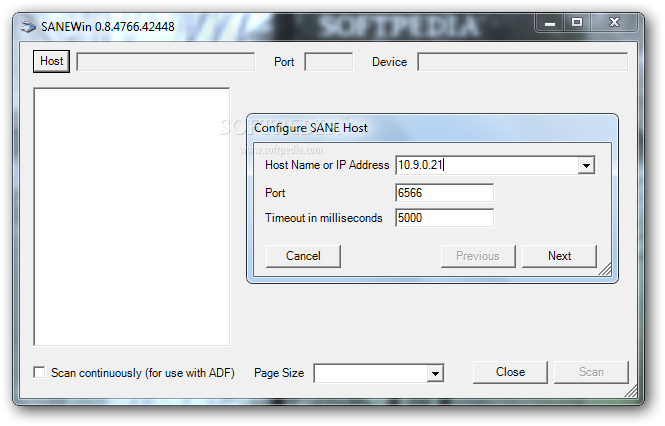Click the Host button

pyautogui.click(x=51, y=62)
